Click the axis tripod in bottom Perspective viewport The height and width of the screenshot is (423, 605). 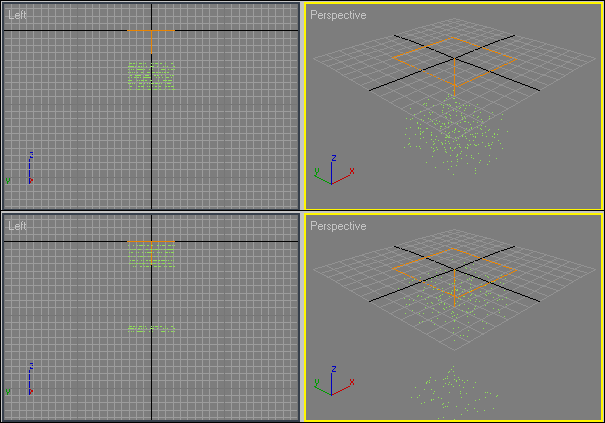[x=333, y=385]
